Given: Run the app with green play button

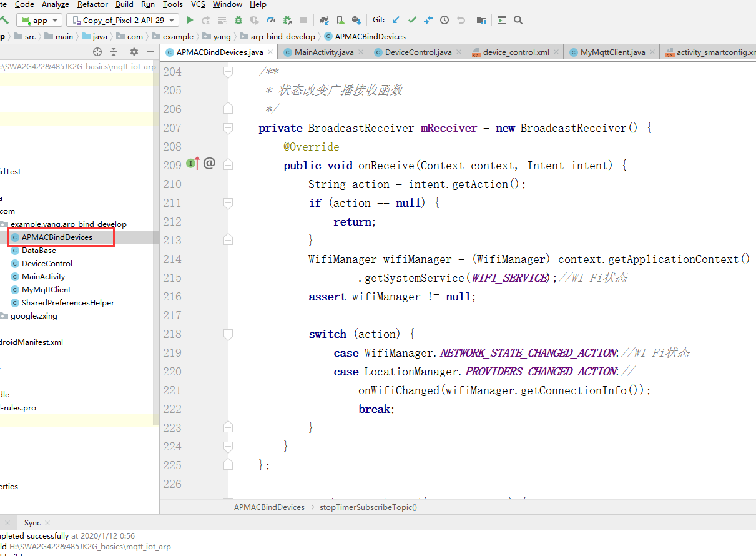Looking at the screenshot, I should [190, 20].
